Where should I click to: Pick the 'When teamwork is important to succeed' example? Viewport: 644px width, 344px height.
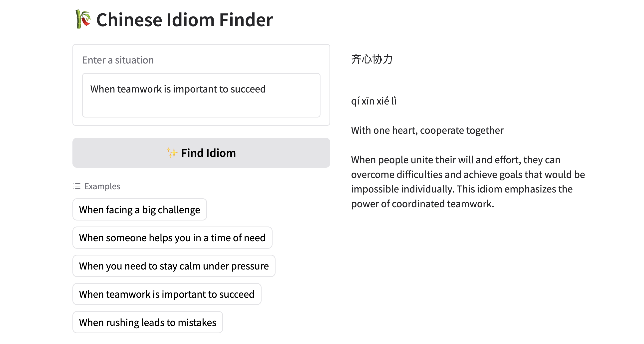pos(167,294)
